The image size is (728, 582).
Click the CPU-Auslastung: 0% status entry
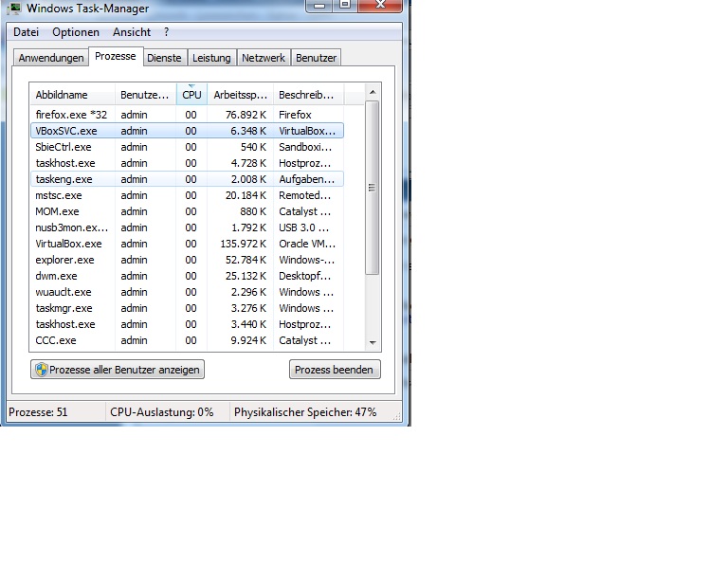click(161, 412)
